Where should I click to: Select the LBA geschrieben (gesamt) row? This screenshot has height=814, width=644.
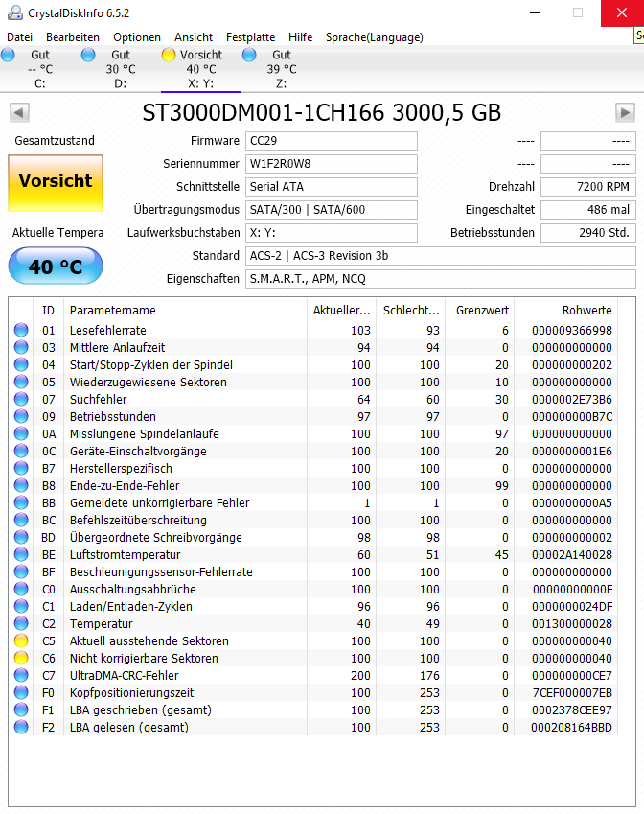[313, 709]
